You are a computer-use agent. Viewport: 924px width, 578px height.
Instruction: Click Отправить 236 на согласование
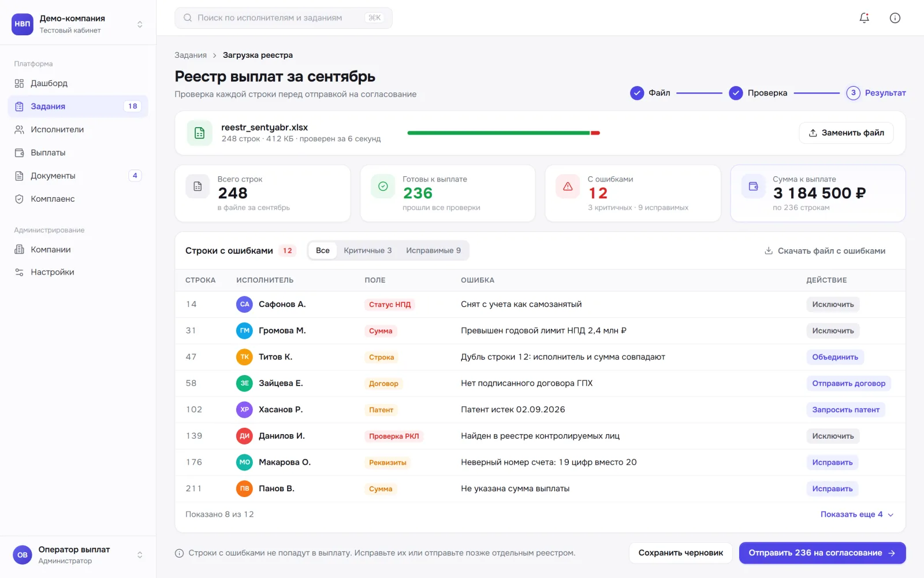822,553
